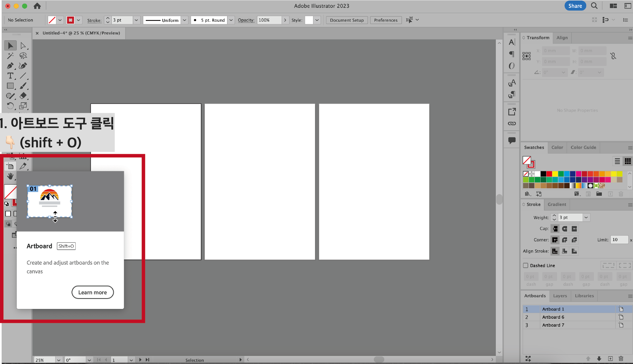This screenshot has width=633, height=364.
Task: Select the Hand tool
Action: [10, 176]
